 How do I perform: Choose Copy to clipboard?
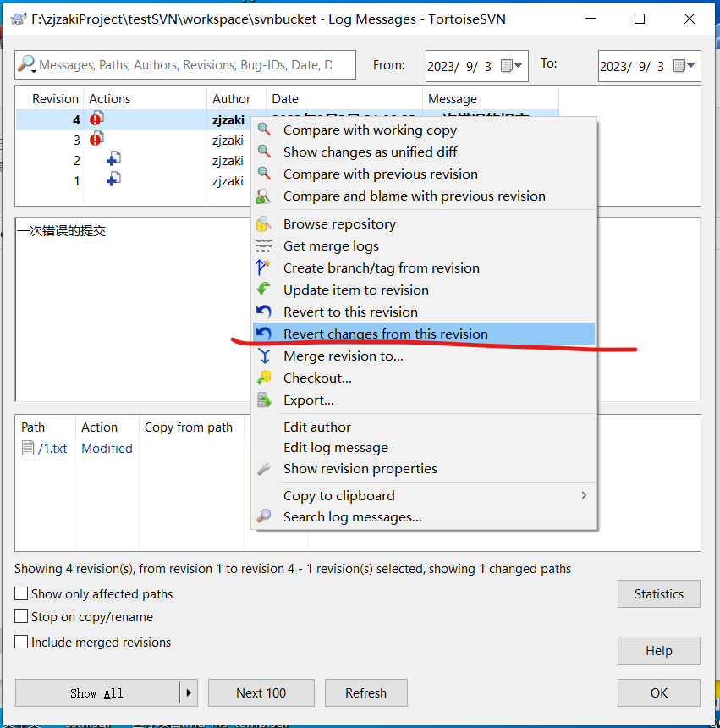click(x=424, y=496)
